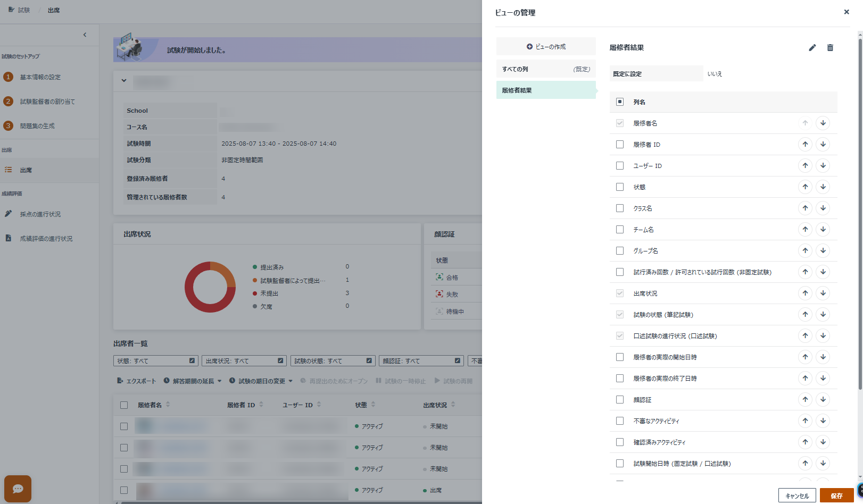Click ビューの作成 to create a view

[x=546, y=47]
